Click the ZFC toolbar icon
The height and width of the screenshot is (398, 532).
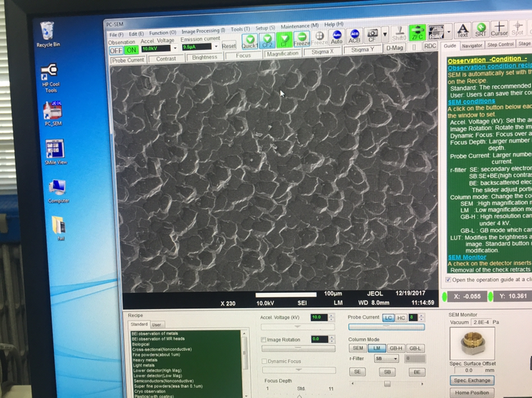coord(417,33)
